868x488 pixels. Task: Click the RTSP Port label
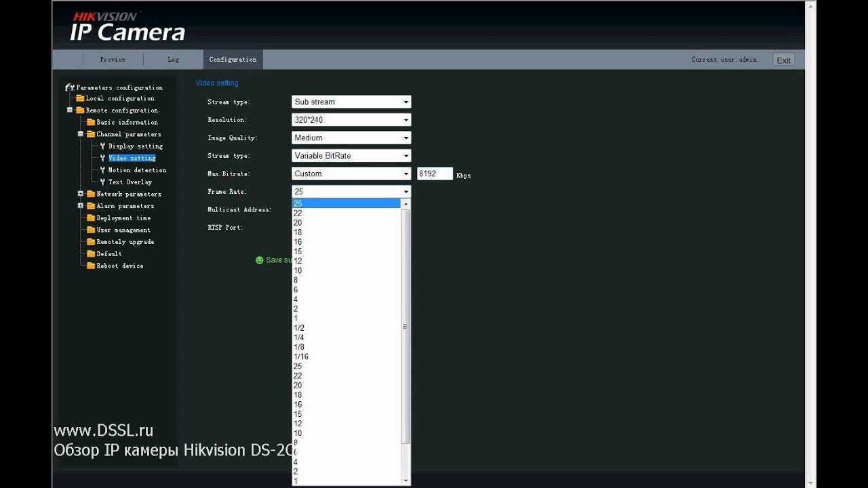(x=225, y=228)
